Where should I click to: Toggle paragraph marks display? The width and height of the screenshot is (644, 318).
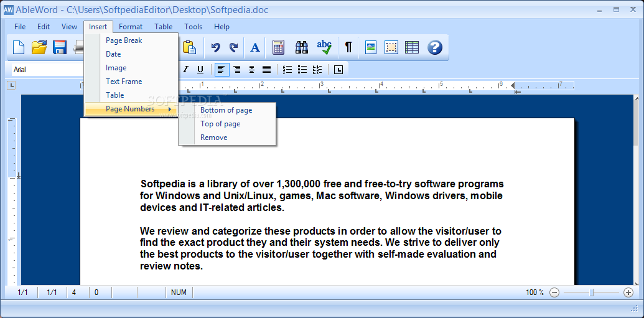(348, 47)
